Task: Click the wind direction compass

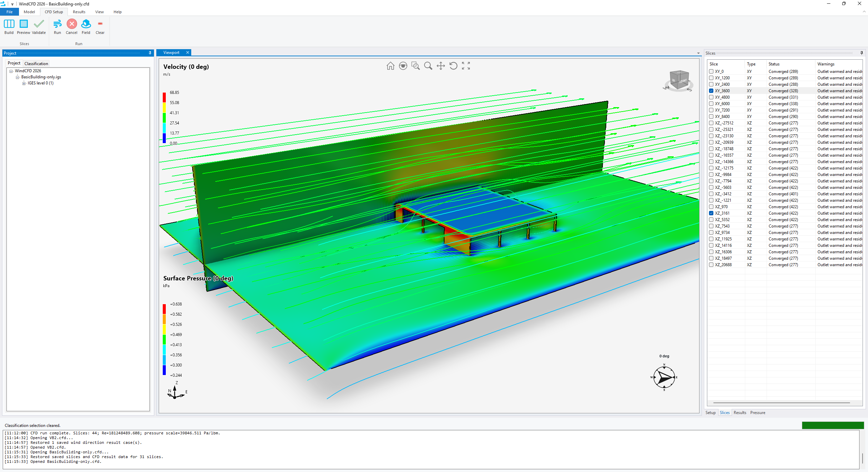Action: point(664,377)
